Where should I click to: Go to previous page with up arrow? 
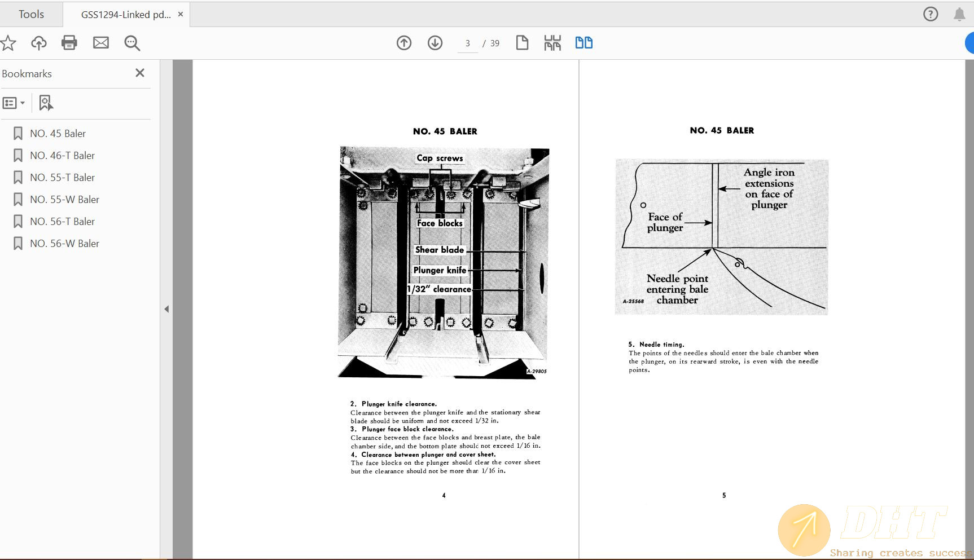coord(404,43)
